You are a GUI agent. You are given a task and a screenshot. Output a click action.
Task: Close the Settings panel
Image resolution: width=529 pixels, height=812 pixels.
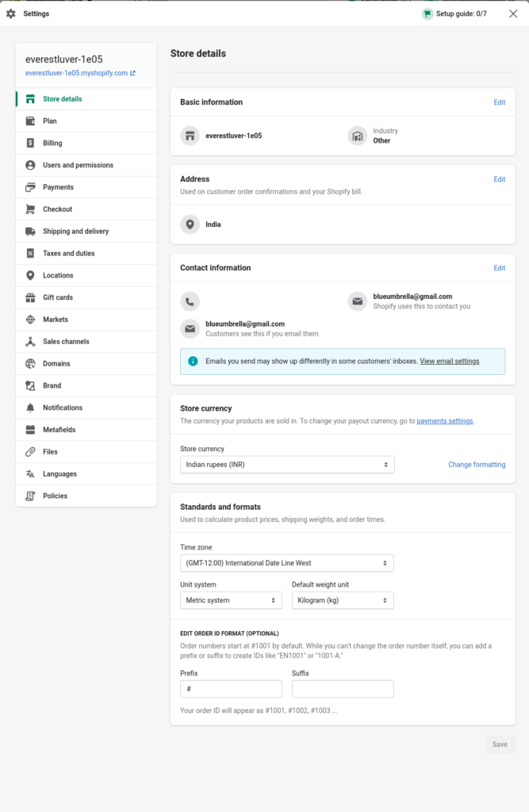(513, 14)
